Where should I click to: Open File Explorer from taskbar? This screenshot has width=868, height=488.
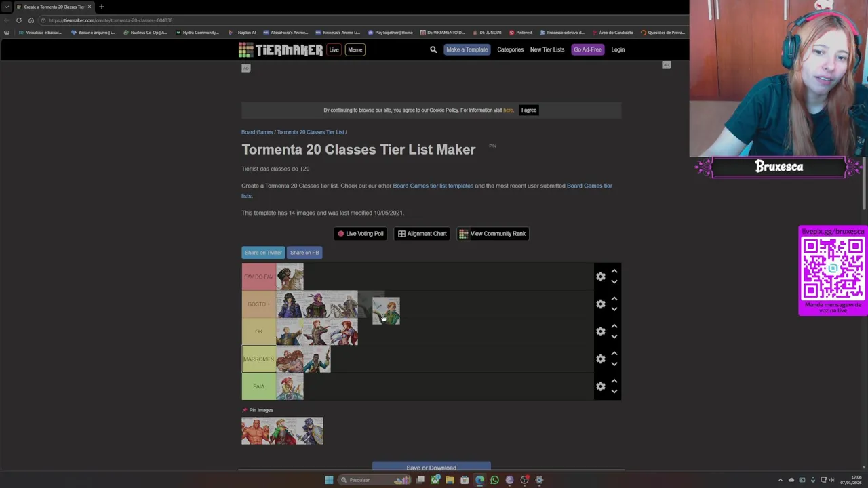point(450,480)
